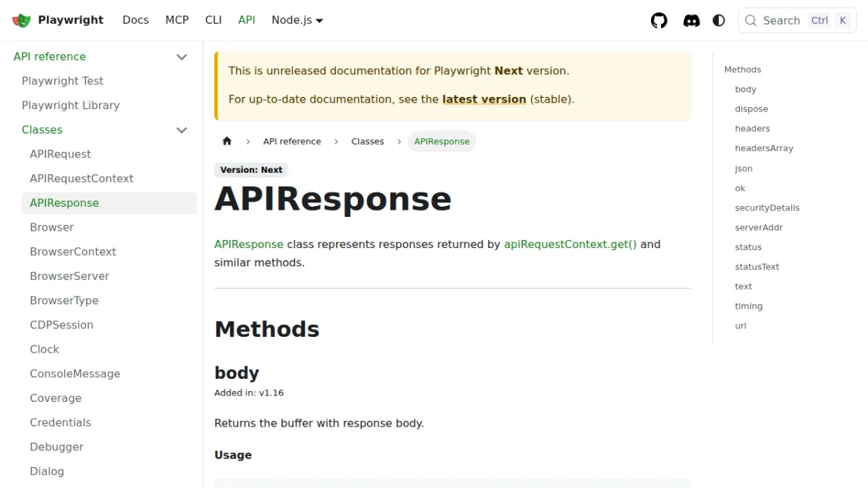Viewport: 868px width, 488px height.
Task: Jump to body in the table of contents
Action: click(x=745, y=90)
